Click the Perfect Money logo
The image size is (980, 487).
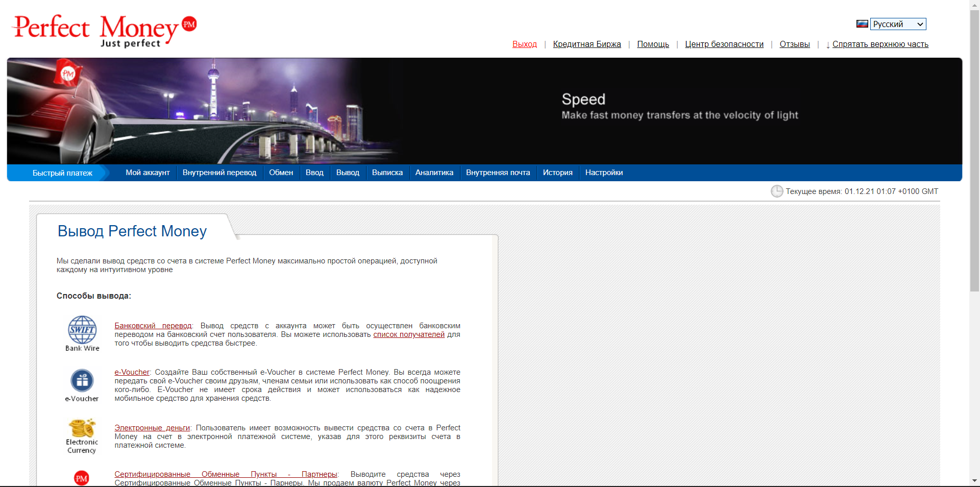[105, 31]
